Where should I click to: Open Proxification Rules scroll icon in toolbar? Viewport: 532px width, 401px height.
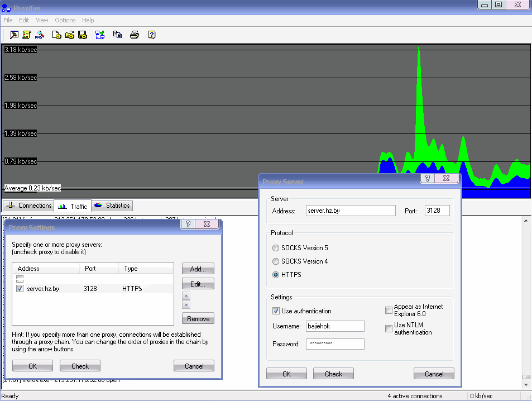coord(27,35)
